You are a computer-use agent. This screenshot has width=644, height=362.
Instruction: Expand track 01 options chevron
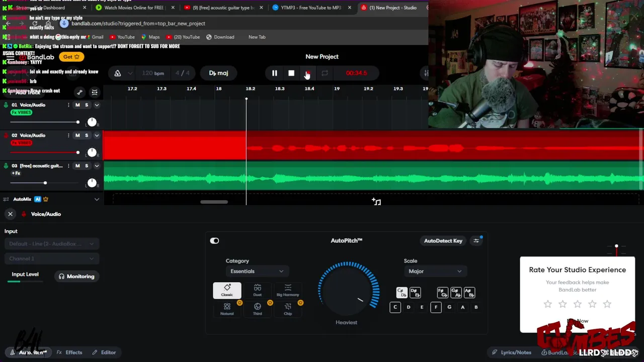pyautogui.click(x=97, y=105)
